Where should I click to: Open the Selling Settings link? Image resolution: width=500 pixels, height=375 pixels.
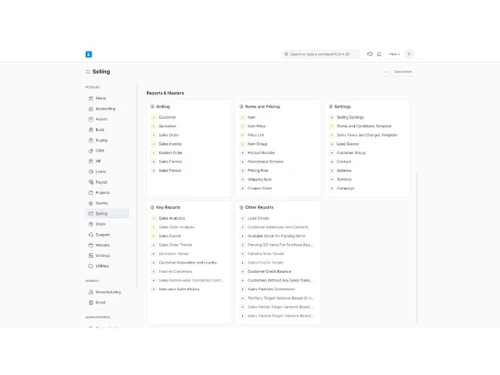(350, 117)
